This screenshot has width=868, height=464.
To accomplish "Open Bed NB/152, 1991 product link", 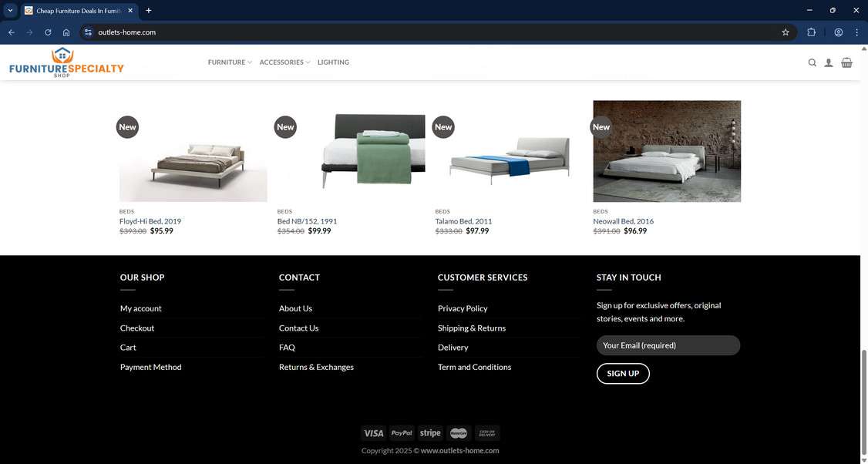I will click(x=308, y=221).
